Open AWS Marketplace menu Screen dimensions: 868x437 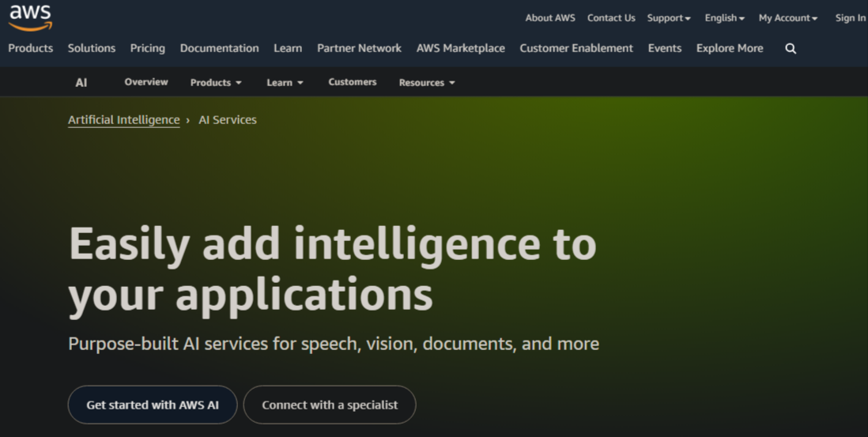click(x=461, y=48)
